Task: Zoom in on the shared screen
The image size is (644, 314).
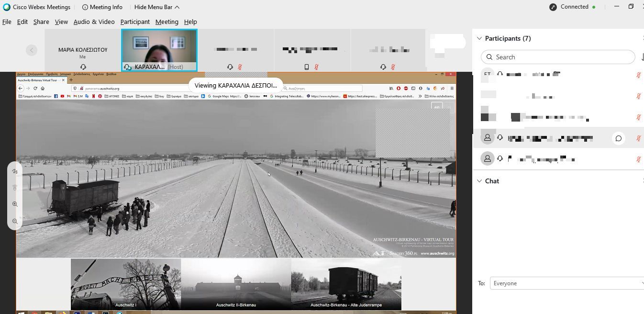Action: 15,204
